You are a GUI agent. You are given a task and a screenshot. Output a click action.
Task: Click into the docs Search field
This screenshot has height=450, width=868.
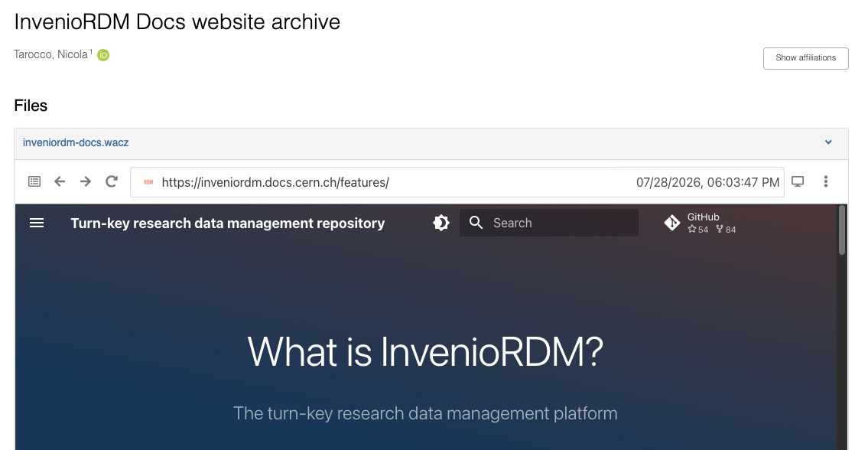point(549,223)
